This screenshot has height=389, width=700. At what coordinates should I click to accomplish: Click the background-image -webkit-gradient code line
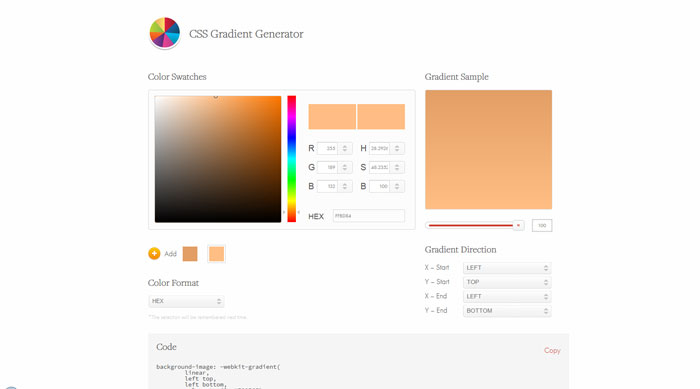[x=218, y=367]
